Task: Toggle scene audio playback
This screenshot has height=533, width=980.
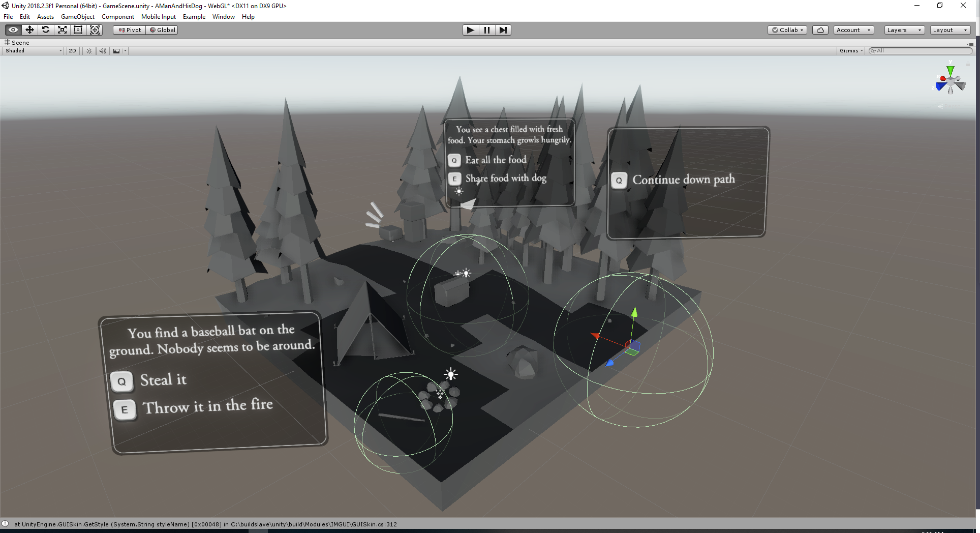Action: (103, 51)
